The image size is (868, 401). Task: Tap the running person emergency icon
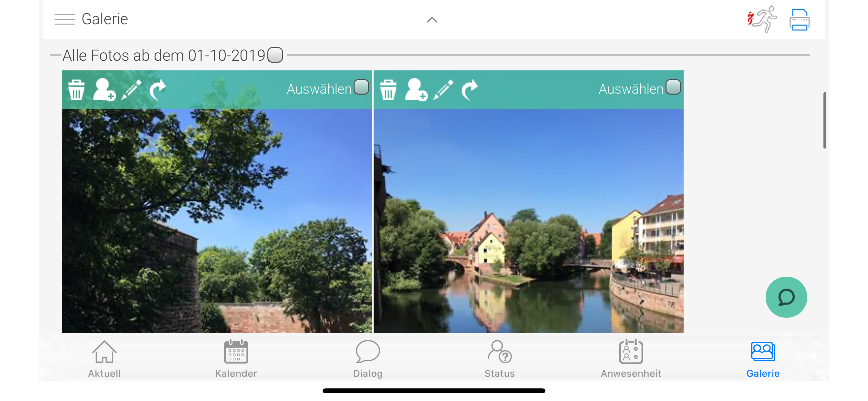[x=762, y=19]
